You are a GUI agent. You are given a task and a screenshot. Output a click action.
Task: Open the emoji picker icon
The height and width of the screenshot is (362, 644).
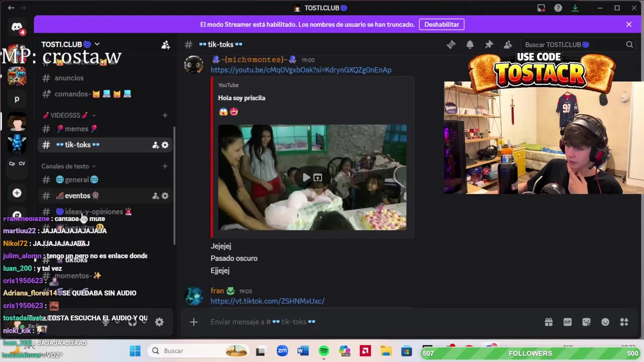point(605,322)
